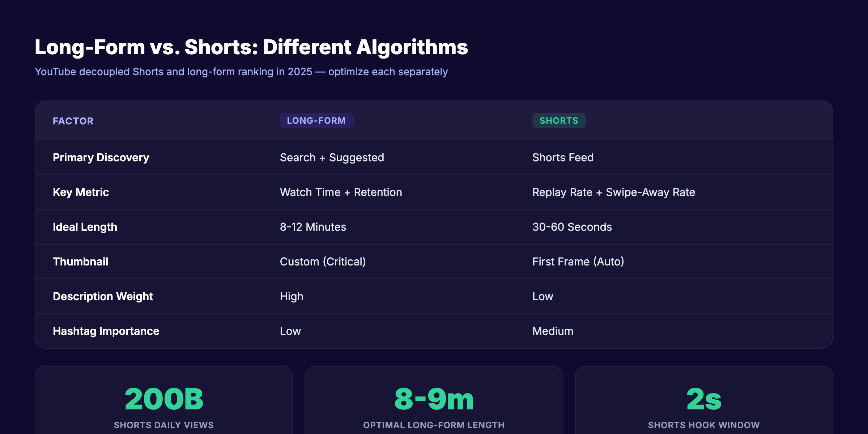Screen dimensions: 868x434
Task: Click the '30-60 Seconds' cell
Action: [x=572, y=227]
